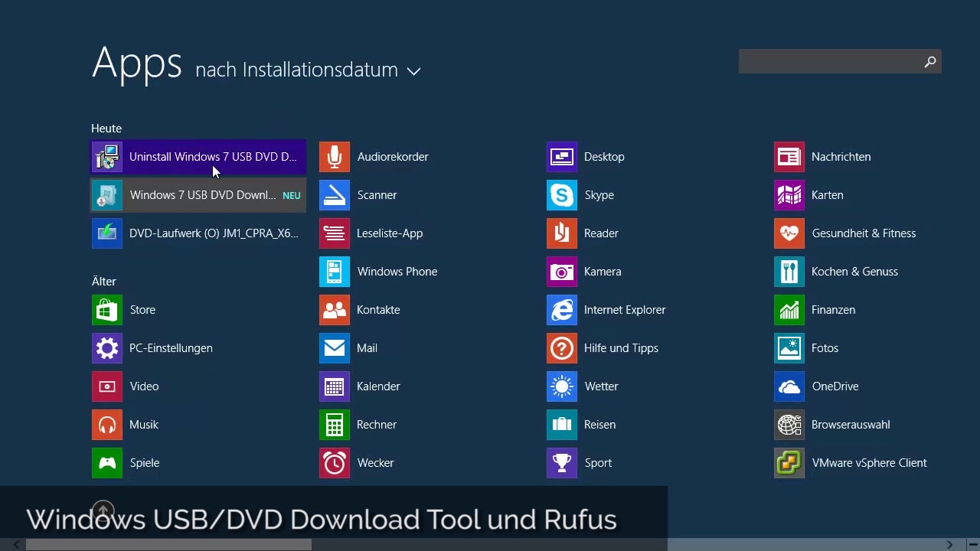This screenshot has height=551, width=980.
Task: Launch the Video app icon
Action: pyautogui.click(x=107, y=386)
